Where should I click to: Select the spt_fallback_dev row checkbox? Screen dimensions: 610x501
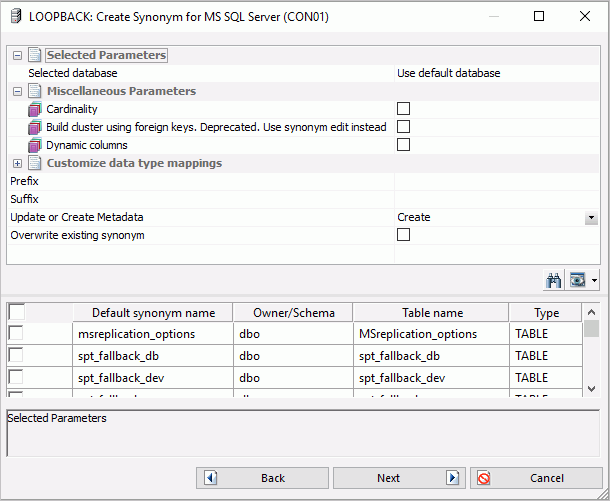tap(16, 377)
